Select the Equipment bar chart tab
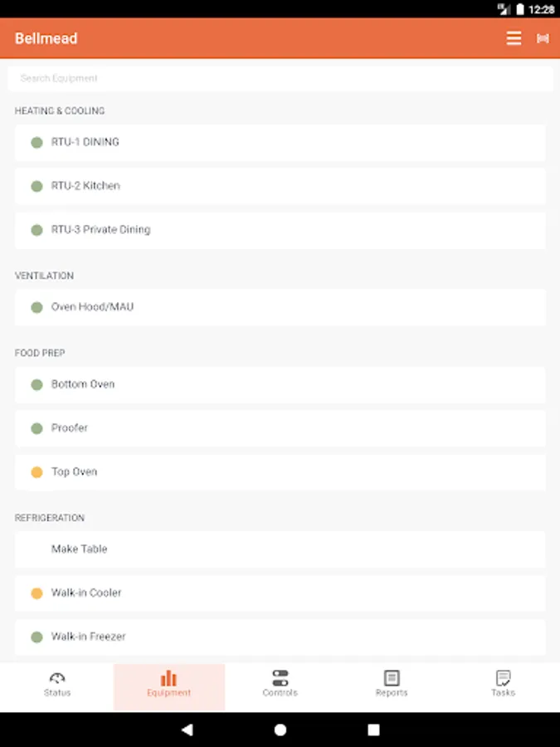This screenshot has width=560, height=747. [x=169, y=684]
